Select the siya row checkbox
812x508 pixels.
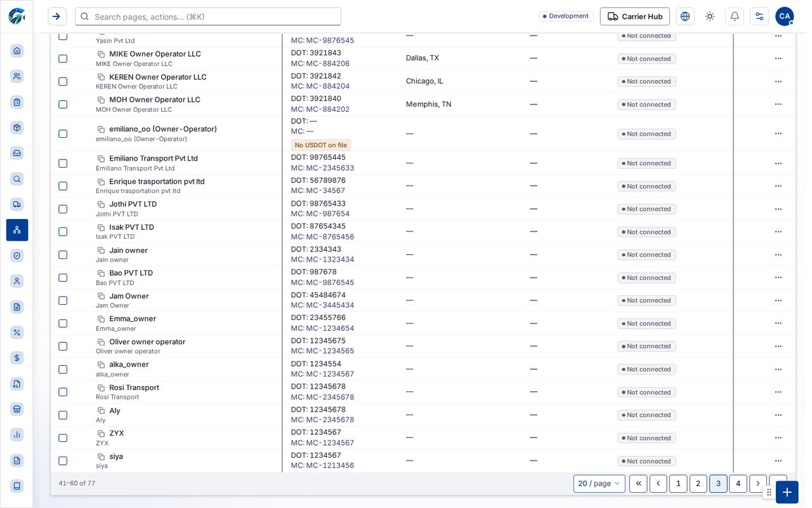point(63,461)
